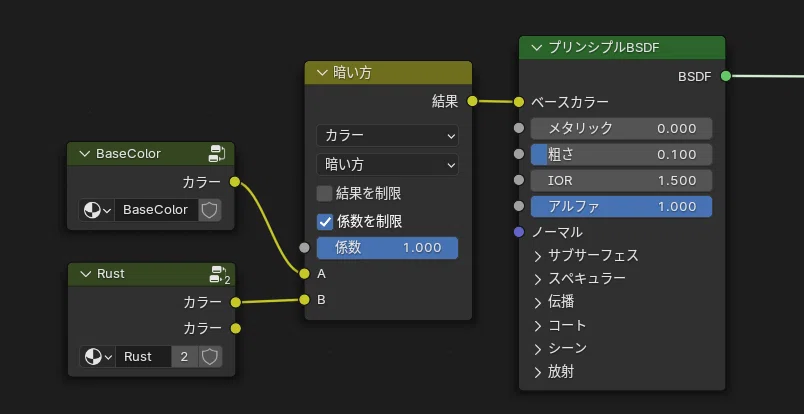Screen dimensions: 804x414
Task: Collapse the Rust node
Action: coord(86,274)
